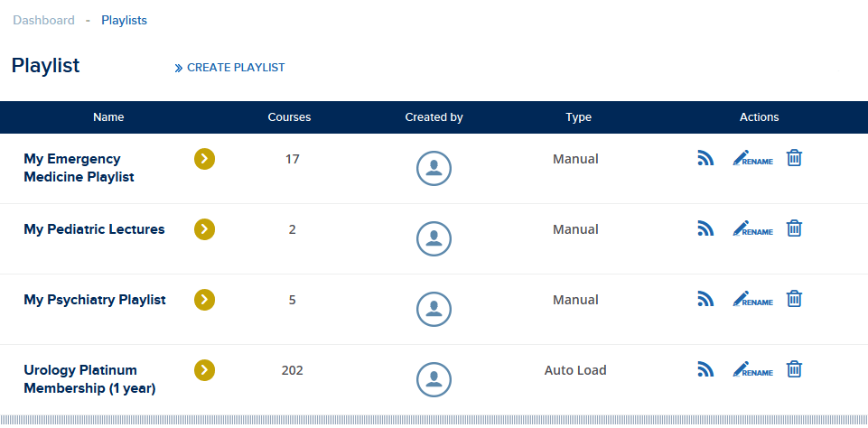The width and height of the screenshot is (868, 428).
Task: Delete the Urology Platinum Membership playlist
Action: [x=794, y=368]
